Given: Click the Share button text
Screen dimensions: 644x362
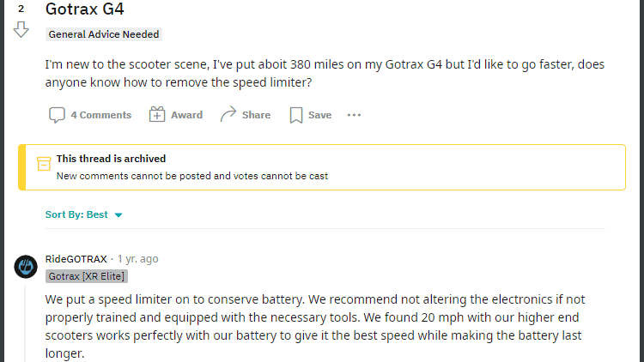Looking at the screenshot, I should click(x=256, y=115).
